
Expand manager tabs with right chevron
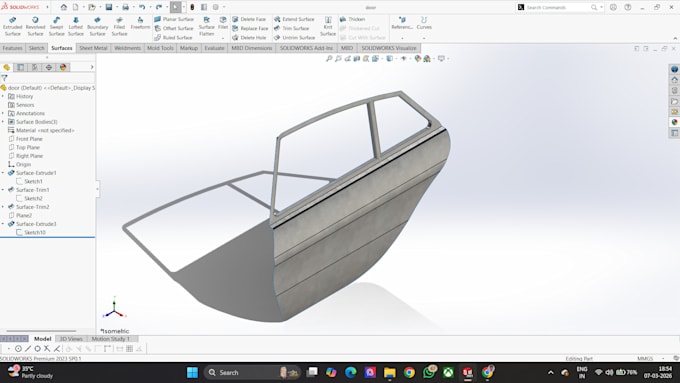92,67
